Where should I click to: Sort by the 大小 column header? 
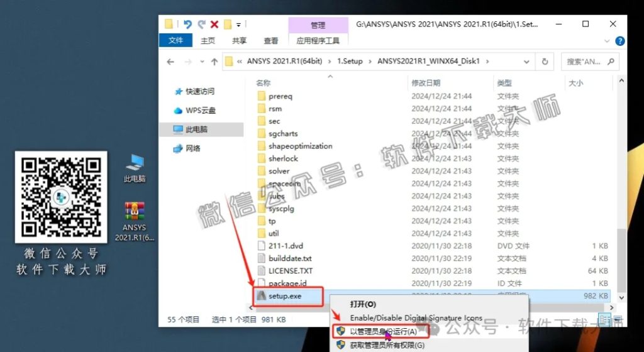tap(576, 83)
